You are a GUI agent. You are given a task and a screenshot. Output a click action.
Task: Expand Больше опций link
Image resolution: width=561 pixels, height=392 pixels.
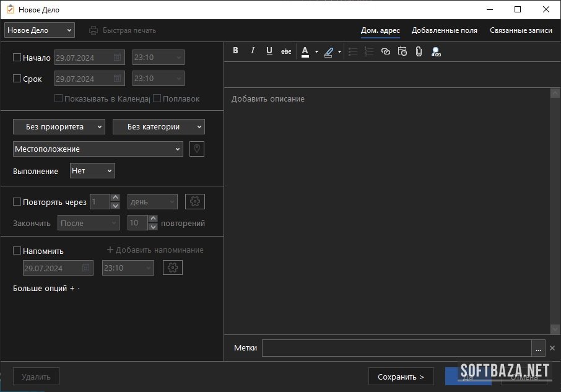coord(43,289)
